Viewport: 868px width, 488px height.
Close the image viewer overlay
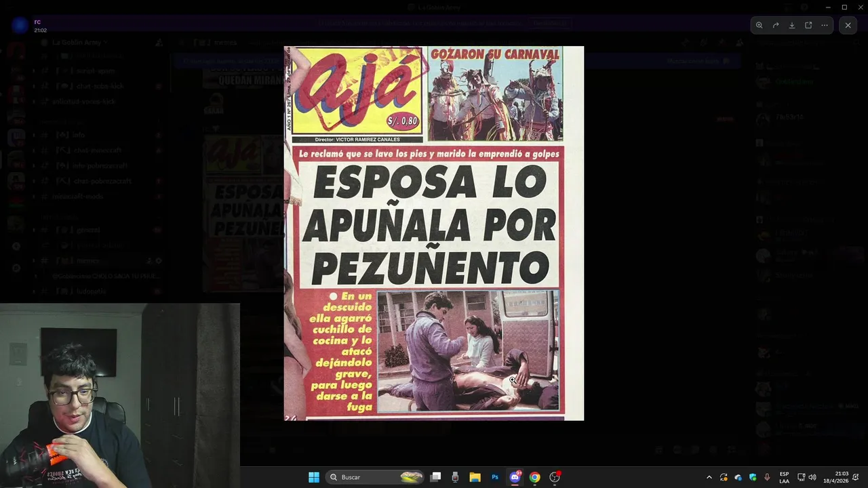coord(848,25)
